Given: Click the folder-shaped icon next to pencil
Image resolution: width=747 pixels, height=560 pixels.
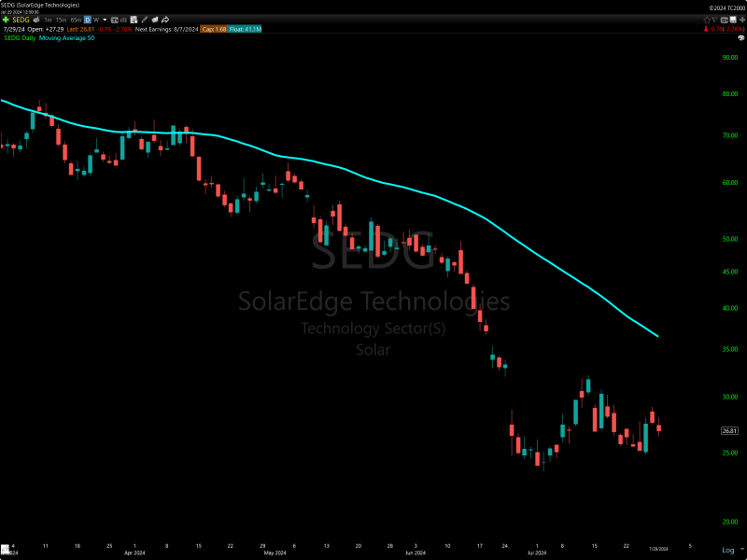Looking at the screenshot, I should click(x=155, y=20).
